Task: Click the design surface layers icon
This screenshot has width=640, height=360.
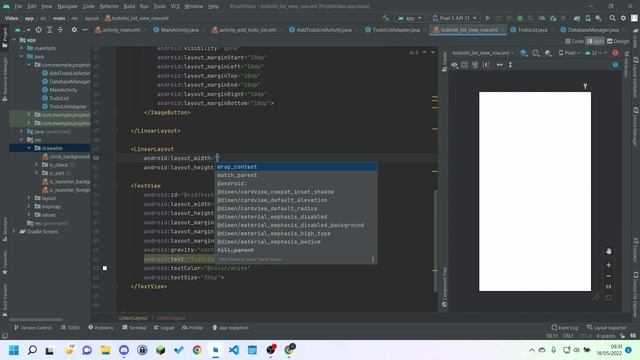Action: [524, 53]
